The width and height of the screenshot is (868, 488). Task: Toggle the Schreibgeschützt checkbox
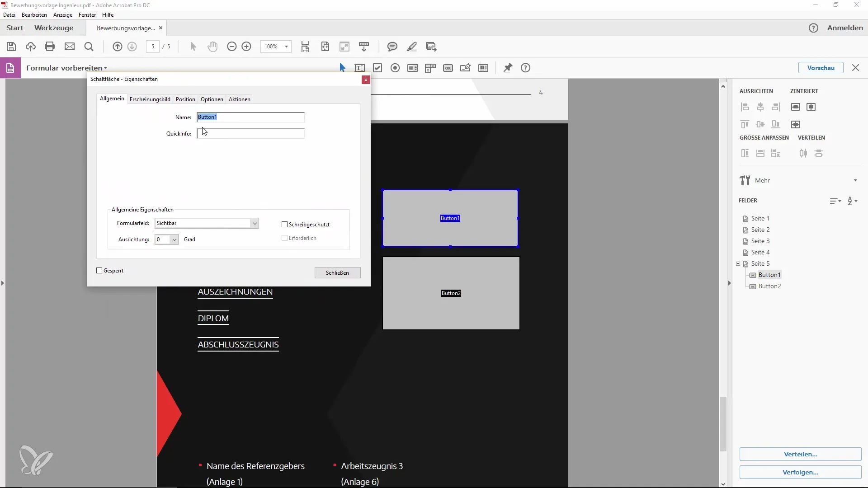(285, 225)
